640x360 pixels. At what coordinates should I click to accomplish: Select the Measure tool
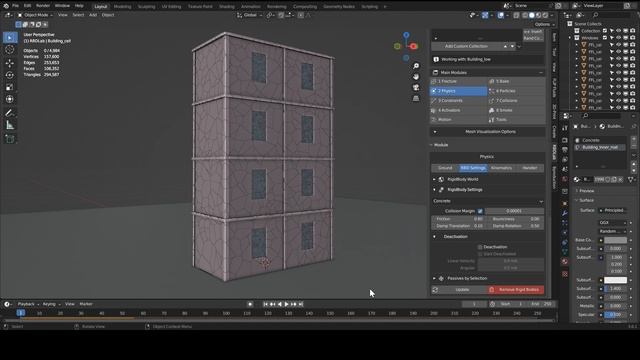coord(10,125)
